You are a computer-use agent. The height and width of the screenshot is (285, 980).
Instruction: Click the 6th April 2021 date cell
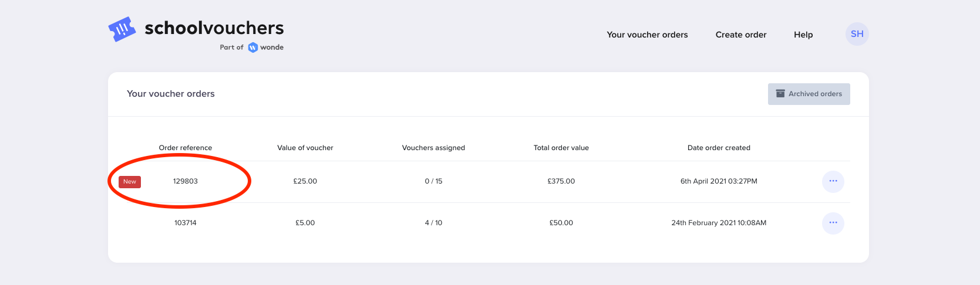(x=719, y=181)
